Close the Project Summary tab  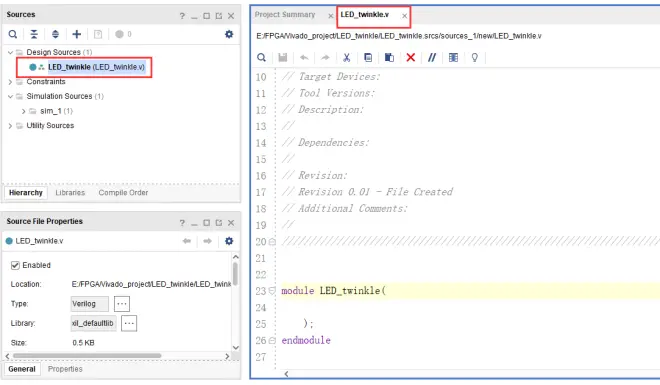330,16
